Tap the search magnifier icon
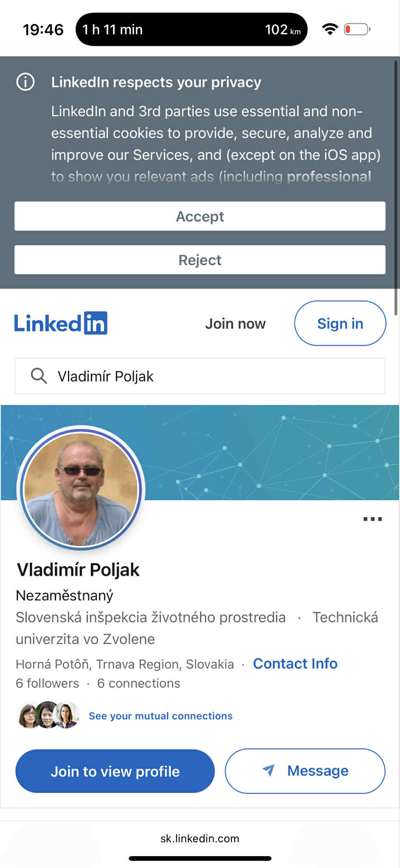Image resolution: width=400 pixels, height=868 pixels. pos(39,376)
